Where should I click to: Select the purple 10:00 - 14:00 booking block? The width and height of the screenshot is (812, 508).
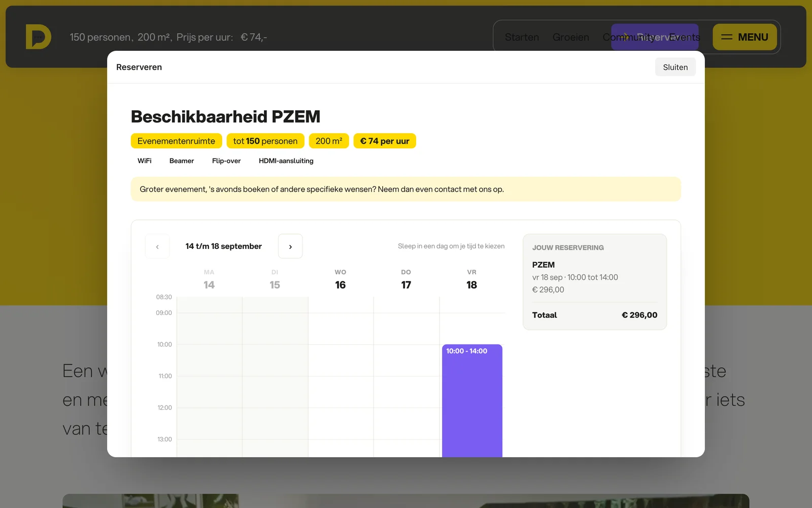(472, 401)
